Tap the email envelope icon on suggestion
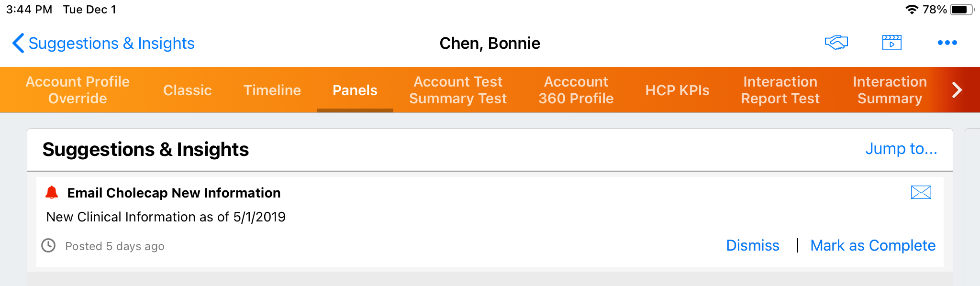980x286 pixels. (x=921, y=192)
